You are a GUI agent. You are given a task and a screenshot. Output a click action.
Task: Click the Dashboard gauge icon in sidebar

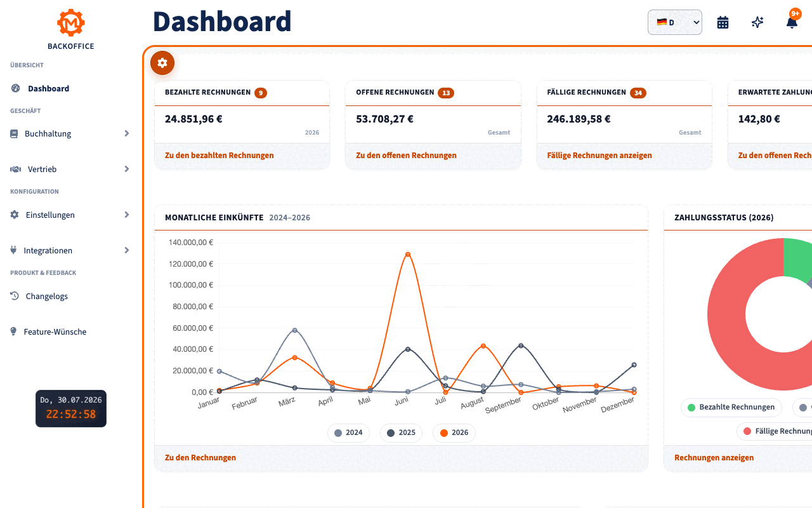tap(15, 88)
